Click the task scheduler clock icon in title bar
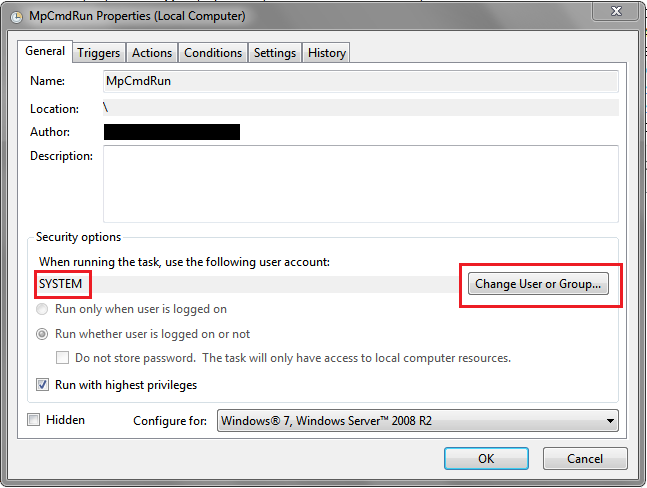647x488 pixels. point(17,17)
